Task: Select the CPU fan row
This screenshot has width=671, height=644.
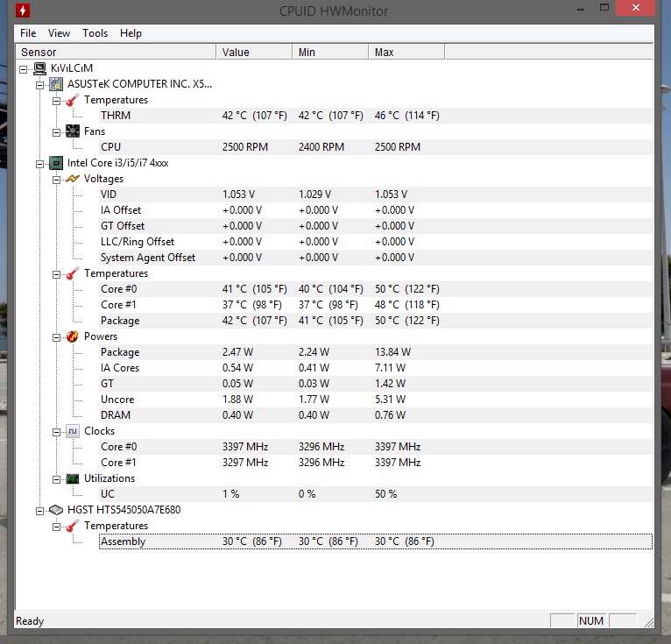Action: click(376, 147)
